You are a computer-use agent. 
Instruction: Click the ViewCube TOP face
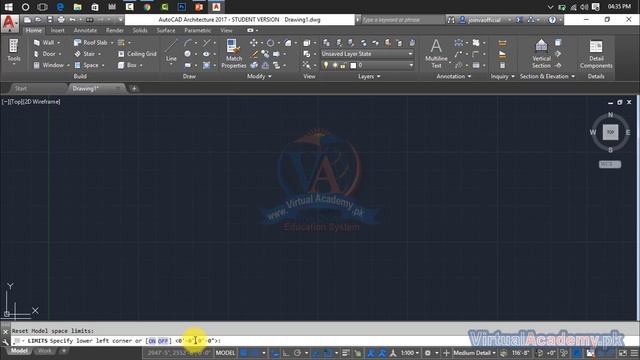click(x=610, y=132)
